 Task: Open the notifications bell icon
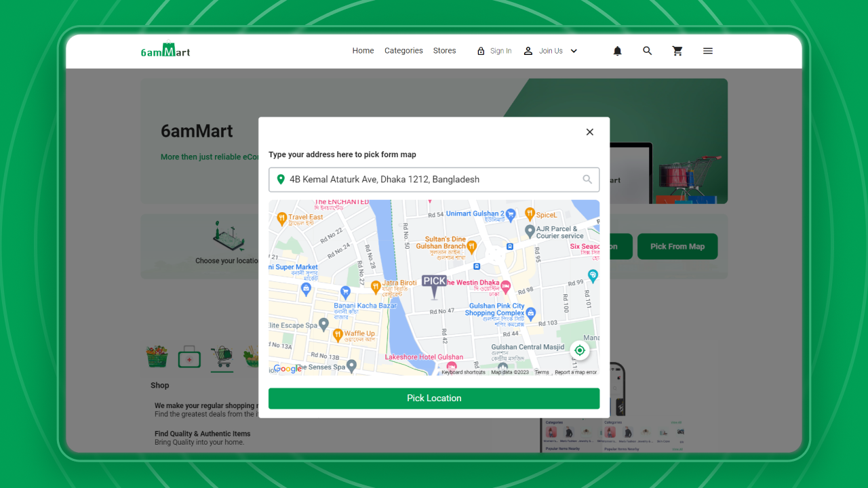617,51
